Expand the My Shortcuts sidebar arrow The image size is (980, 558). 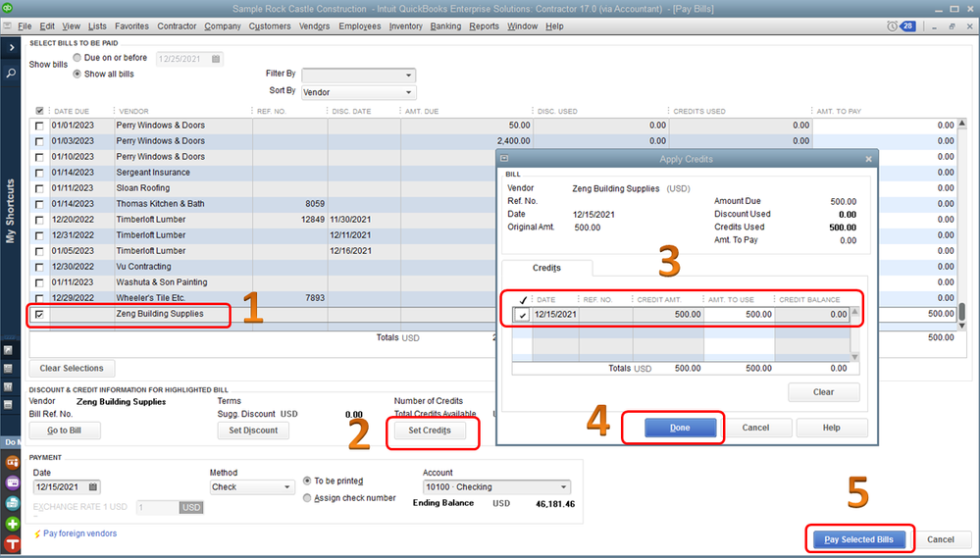(11, 47)
